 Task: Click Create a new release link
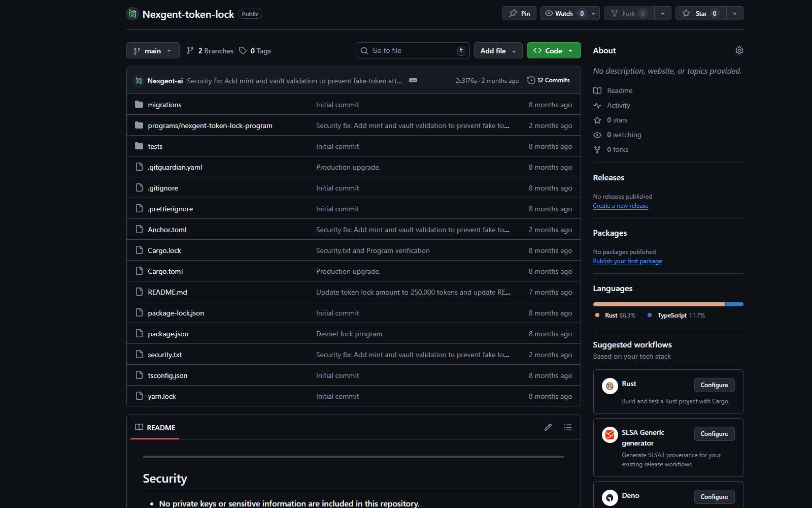click(x=620, y=206)
